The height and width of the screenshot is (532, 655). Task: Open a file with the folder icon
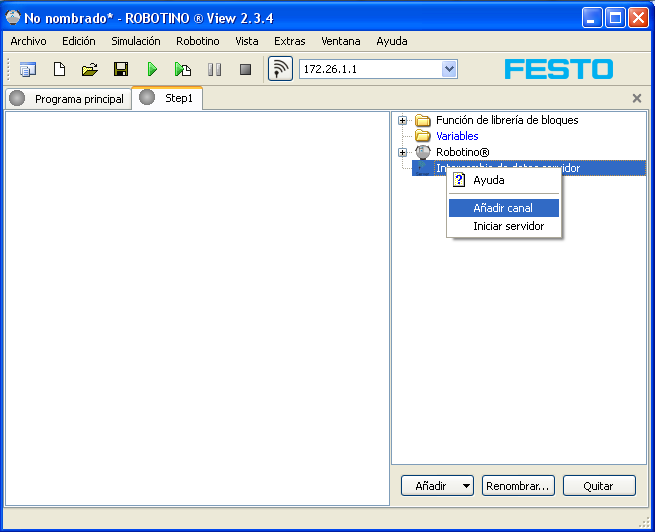(x=90, y=69)
